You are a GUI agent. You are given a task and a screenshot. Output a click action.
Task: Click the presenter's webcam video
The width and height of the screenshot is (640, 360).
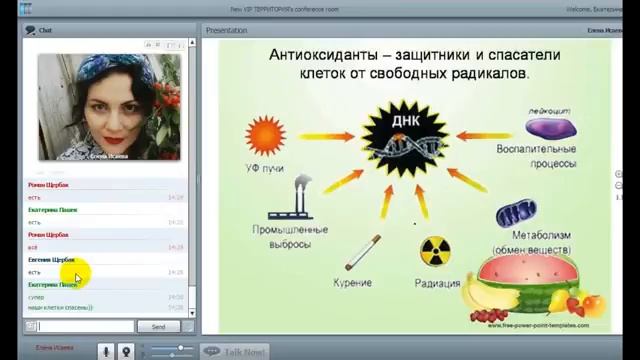point(109,107)
